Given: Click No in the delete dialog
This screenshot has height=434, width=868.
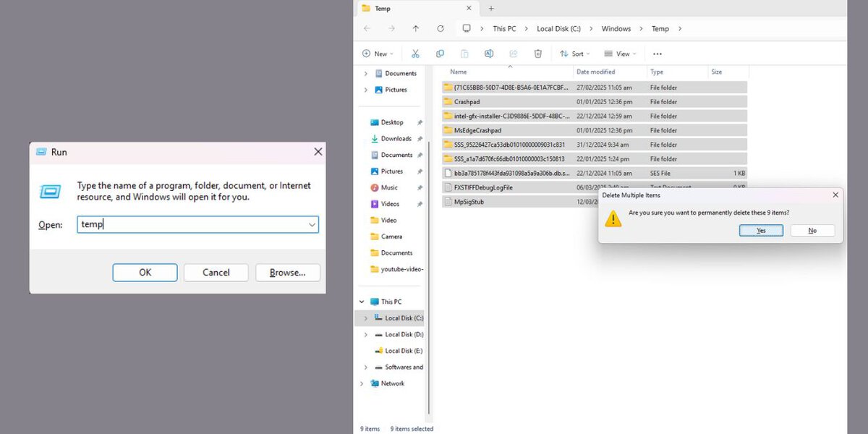Looking at the screenshot, I should point(812,230).
